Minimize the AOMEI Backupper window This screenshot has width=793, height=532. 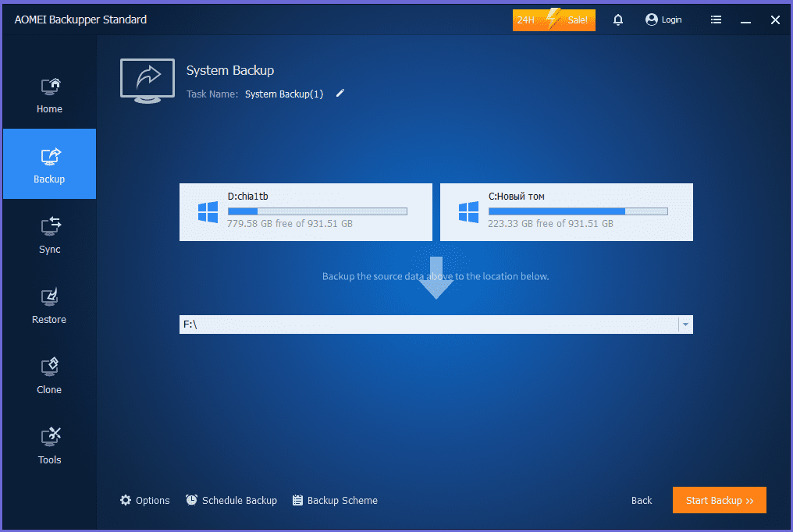pos(745,20)
